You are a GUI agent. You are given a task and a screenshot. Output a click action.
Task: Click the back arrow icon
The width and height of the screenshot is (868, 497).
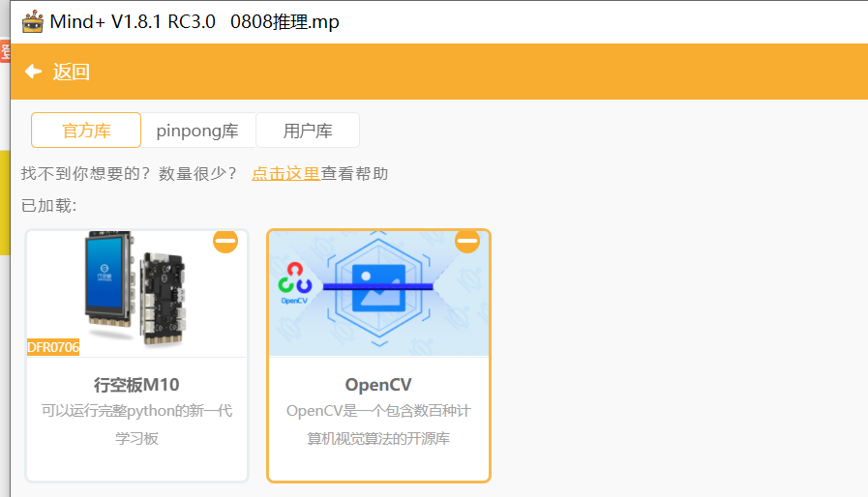point(34,72)
